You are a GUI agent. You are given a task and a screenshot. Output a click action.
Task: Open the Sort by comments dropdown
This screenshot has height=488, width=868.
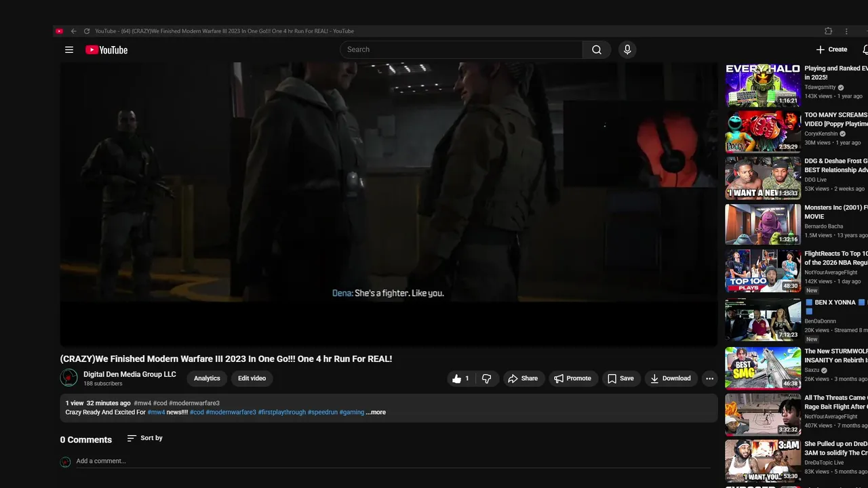click(x=145, y=439)
